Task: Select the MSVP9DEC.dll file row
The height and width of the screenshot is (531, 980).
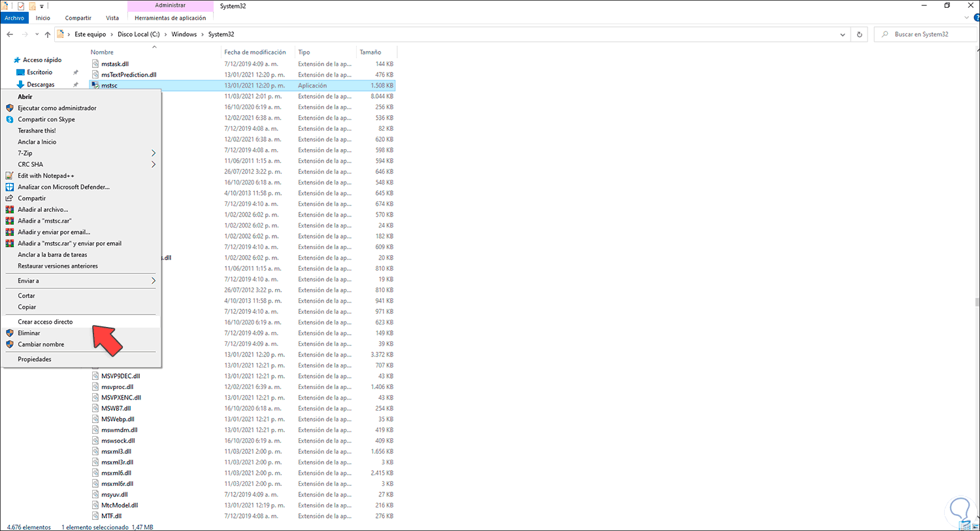Action: tap(244, 376)
